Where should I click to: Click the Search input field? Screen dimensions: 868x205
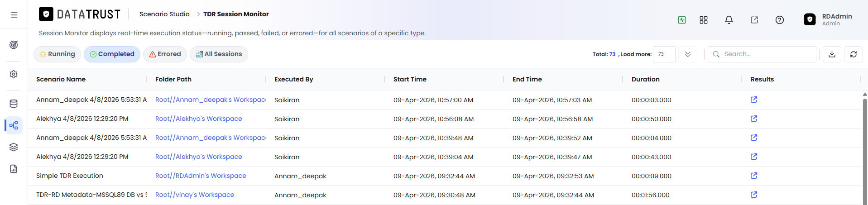coord(762,54)
